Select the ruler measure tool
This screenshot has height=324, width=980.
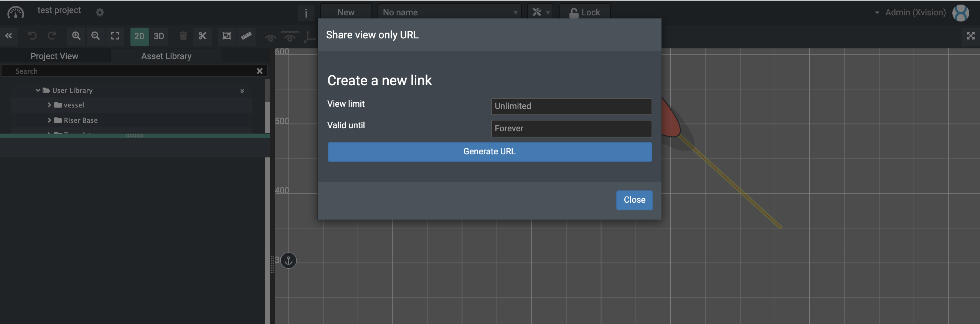[x=246, y=36]
